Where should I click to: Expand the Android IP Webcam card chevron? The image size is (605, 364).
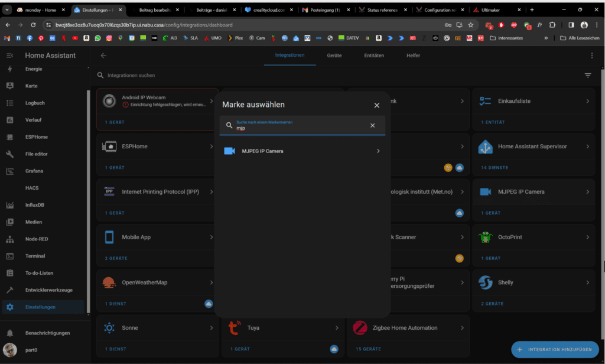click(x=212, y=101)
